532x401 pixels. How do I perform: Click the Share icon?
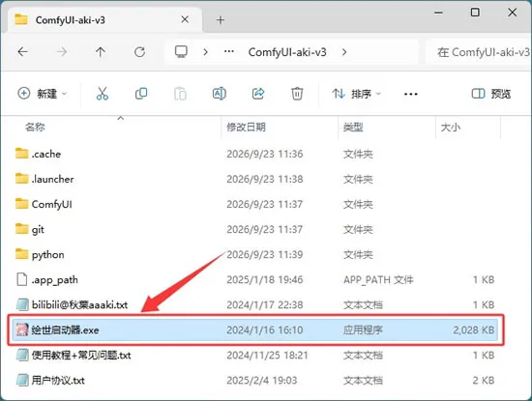click(x=258, y=94)
